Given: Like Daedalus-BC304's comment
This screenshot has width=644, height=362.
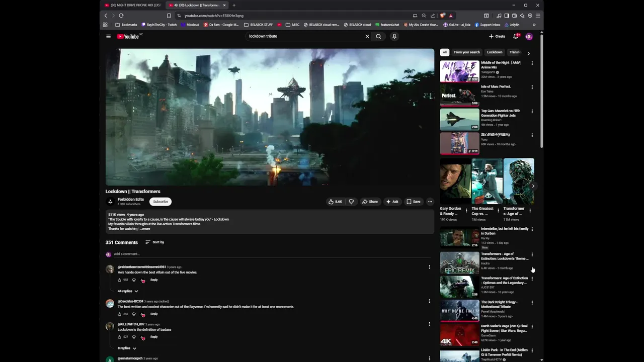Looking at the screenshot, I should (x=120, y=314).
